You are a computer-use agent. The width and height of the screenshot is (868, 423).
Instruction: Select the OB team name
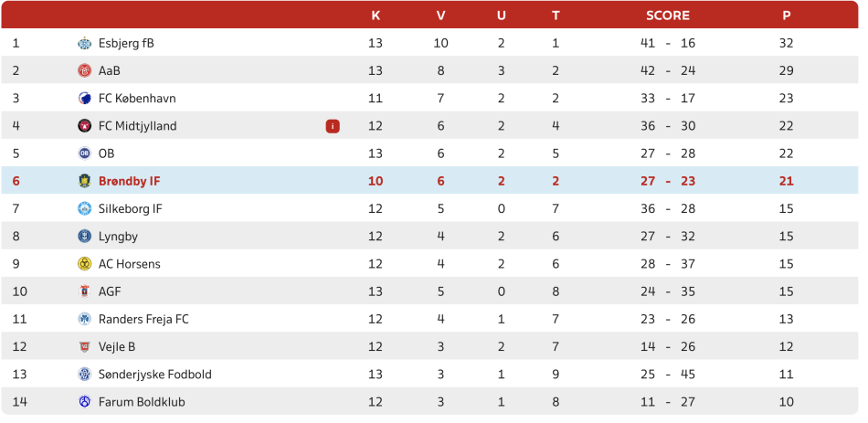coord(107,153)
